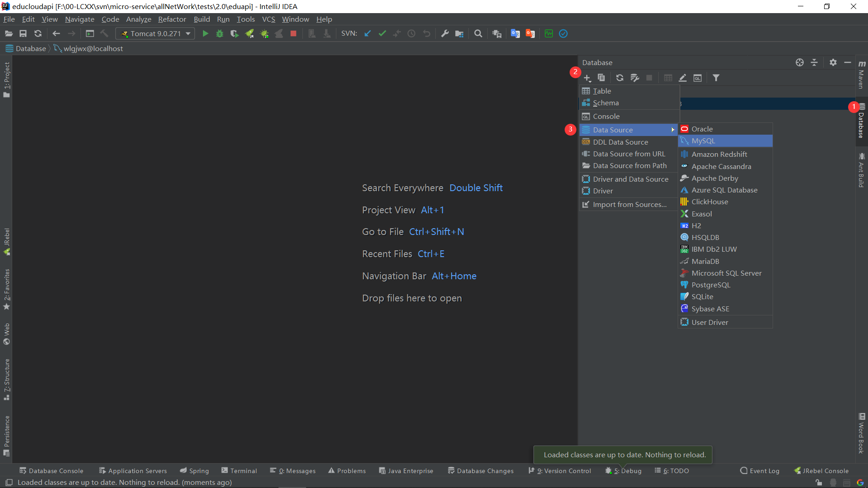Screen dimensions: 868x488
Task: Choose Data Source from URL
Action: click(x=629, y=154)
